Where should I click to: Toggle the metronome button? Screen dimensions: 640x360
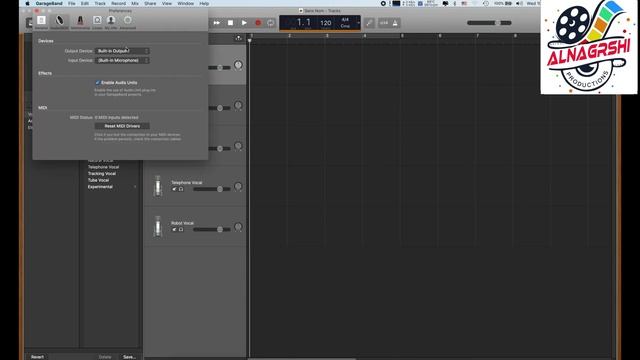tap(395, 23)
